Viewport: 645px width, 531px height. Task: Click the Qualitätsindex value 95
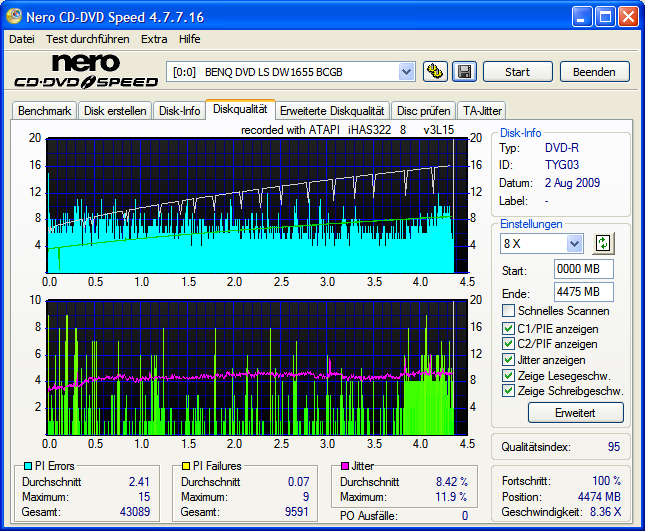click(614, 447)
